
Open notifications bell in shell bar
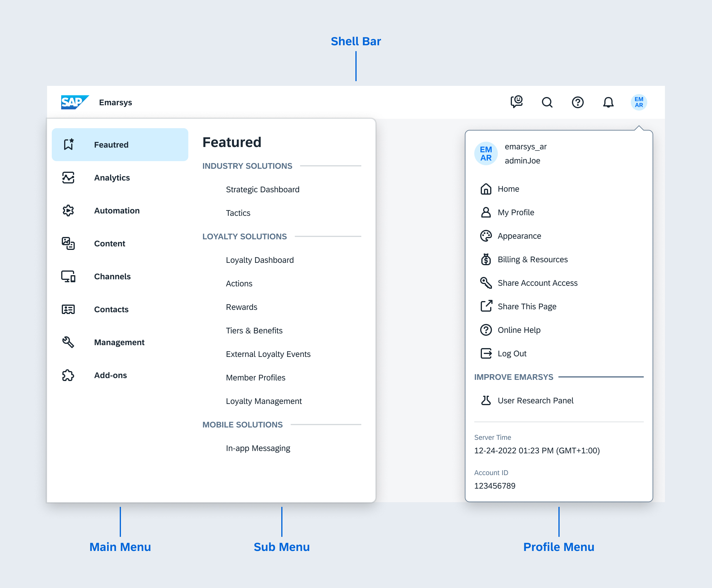point(608,102)
